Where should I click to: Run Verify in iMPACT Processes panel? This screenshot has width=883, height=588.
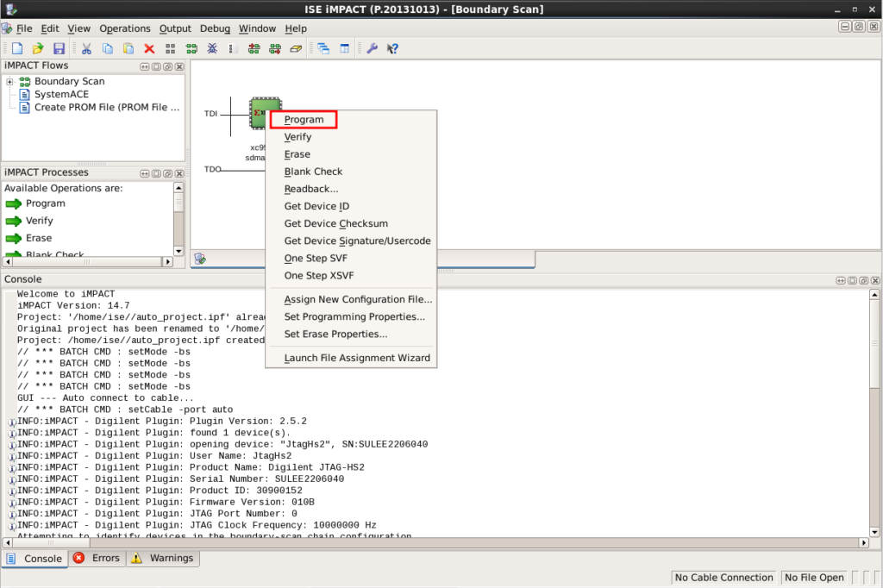pyautogui.click(x=39, y=221)
